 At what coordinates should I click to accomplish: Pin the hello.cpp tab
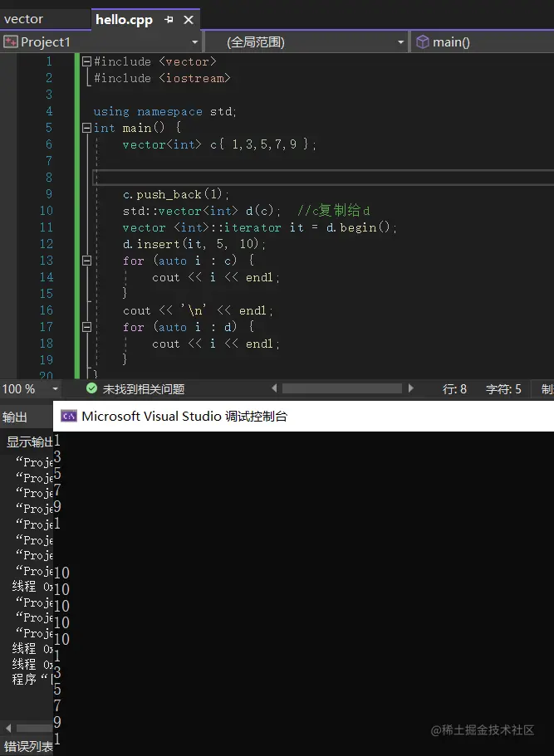[x=169, y=20]
